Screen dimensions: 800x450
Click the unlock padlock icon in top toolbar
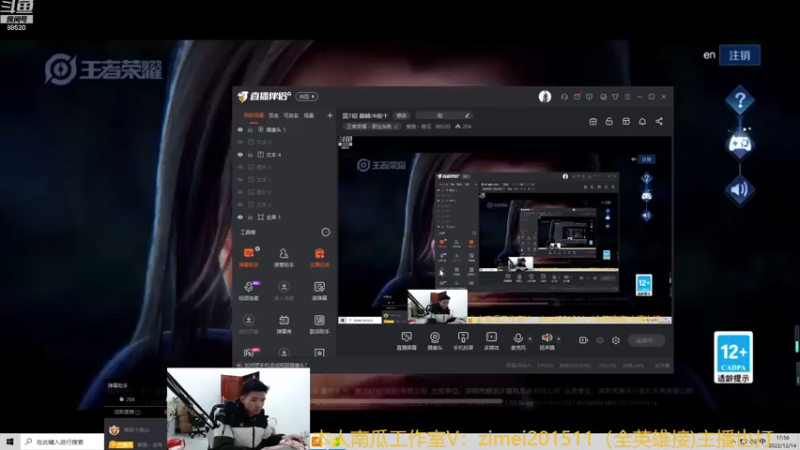point(609,121)
